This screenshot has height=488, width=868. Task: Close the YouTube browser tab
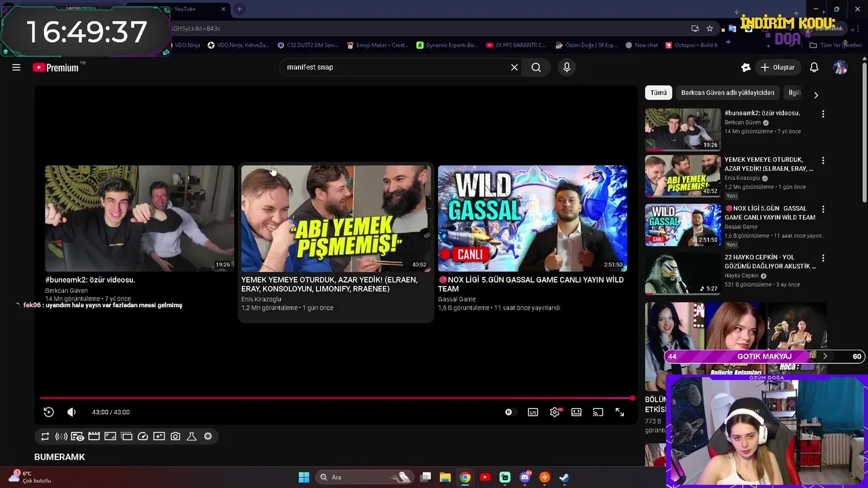[x=223, y=9]
